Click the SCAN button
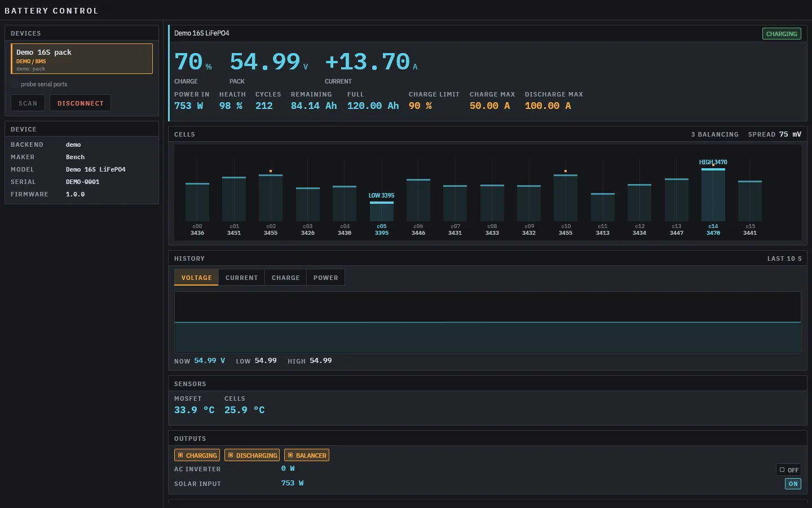The image size is (812, 508). pyautogui.click(x=28, y=103)
